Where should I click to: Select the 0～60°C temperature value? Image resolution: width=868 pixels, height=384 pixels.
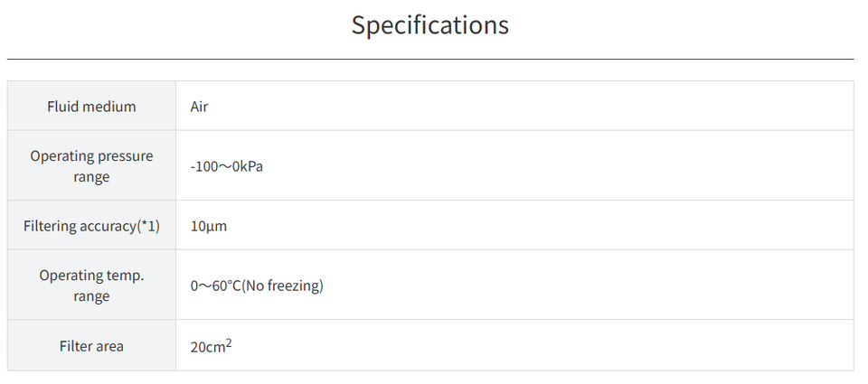tap(215, 286)
